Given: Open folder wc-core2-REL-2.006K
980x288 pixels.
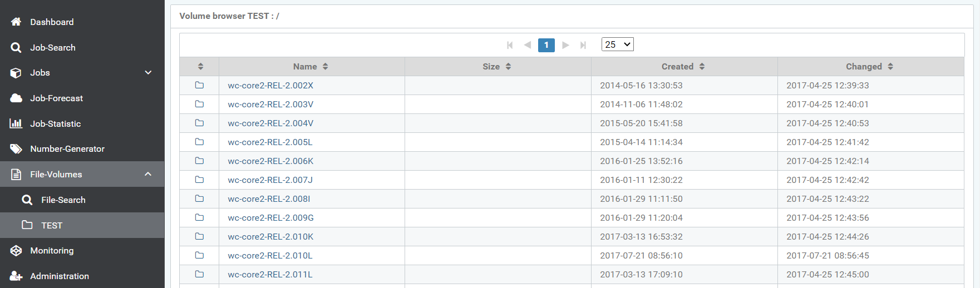Looking at the screenshot, I should tap(270, 161).
